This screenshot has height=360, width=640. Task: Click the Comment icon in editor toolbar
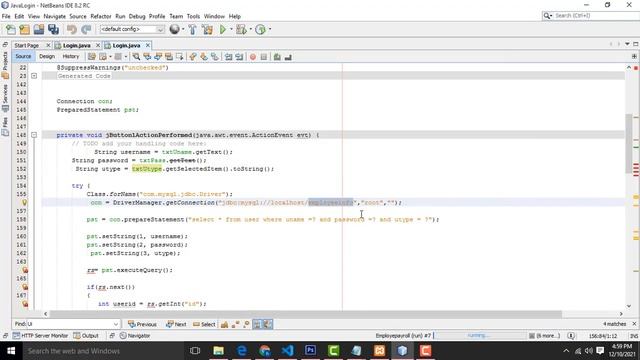click(x=278, y=57)
